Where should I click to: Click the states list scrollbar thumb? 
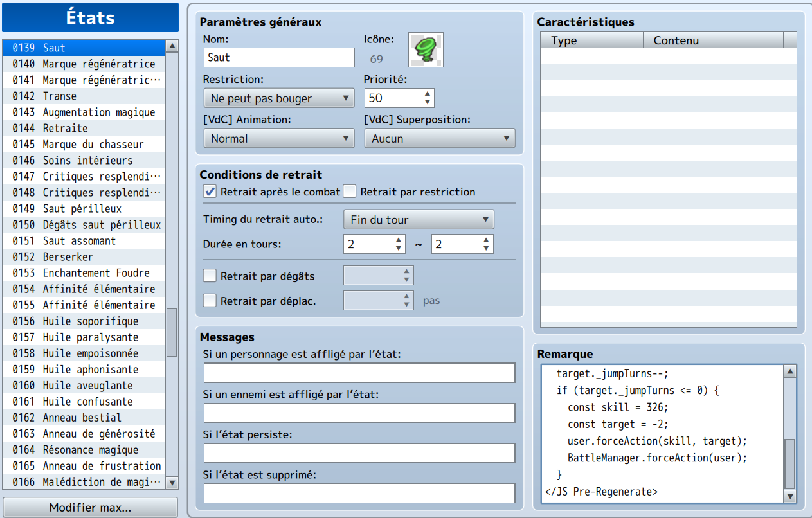pyautogui.click(x=172, y=332)
